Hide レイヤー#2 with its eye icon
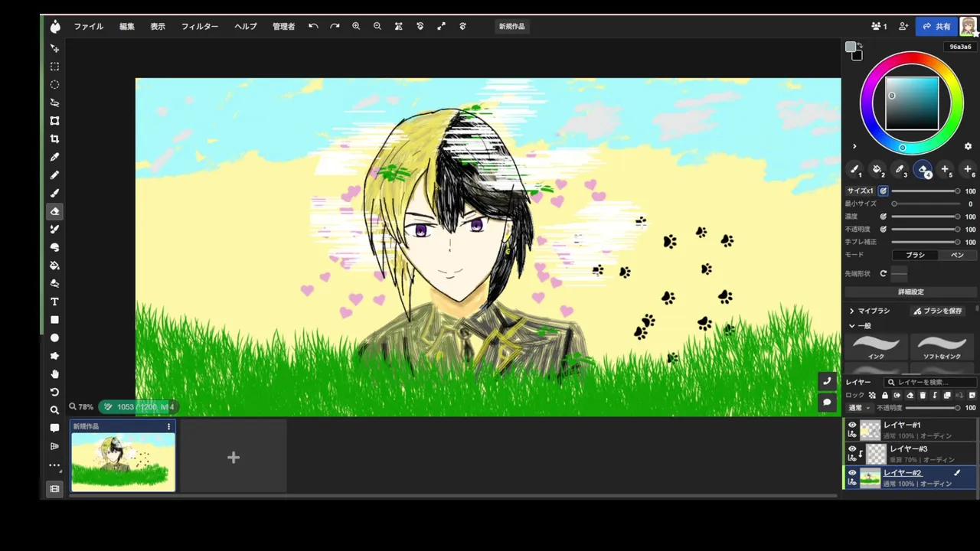 point(852,473)
